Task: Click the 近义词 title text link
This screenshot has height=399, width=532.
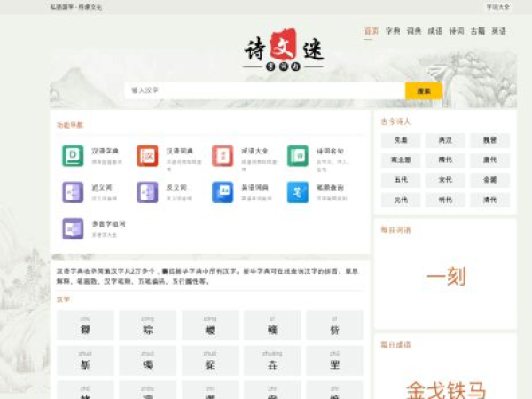Action: [x=102, y=187]
